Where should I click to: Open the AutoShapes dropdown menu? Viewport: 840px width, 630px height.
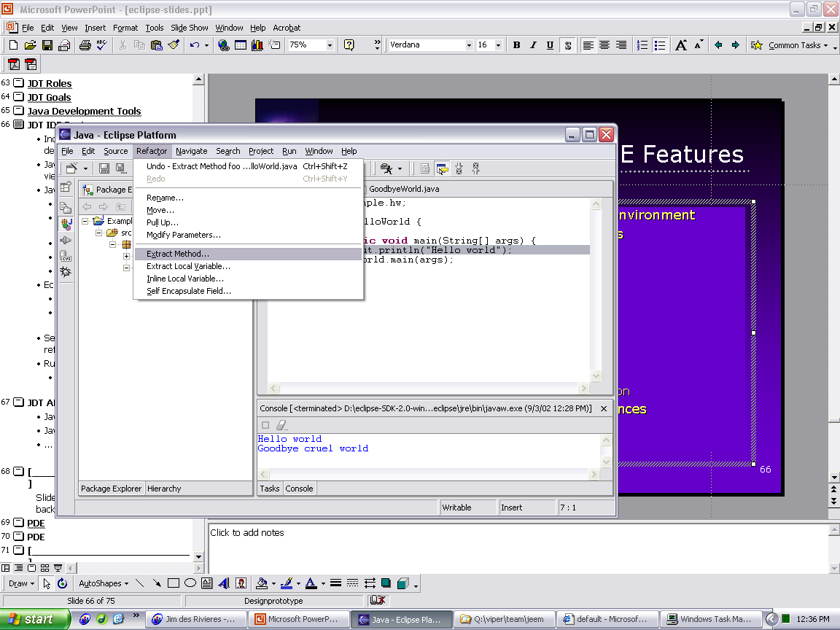click(104, 583)
